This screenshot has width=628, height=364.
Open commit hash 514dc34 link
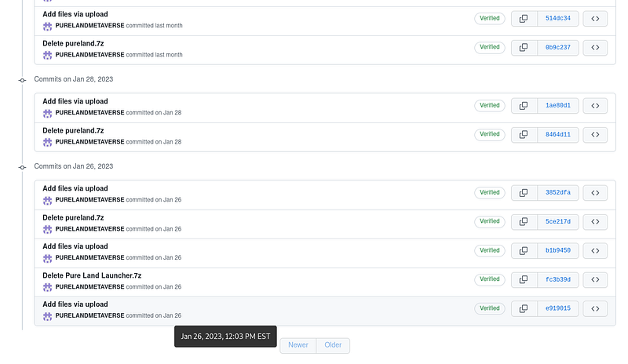(558, 18)
